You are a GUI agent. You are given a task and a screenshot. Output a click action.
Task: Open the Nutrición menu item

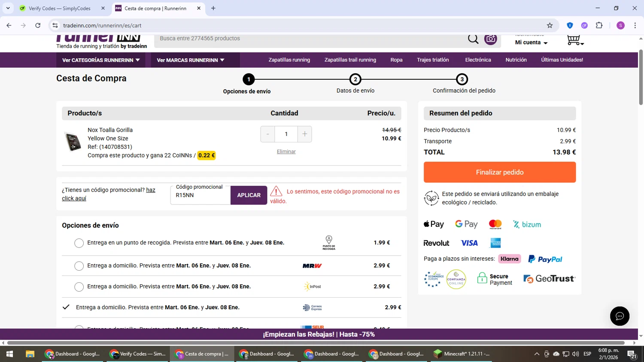(x=516, y=60)
